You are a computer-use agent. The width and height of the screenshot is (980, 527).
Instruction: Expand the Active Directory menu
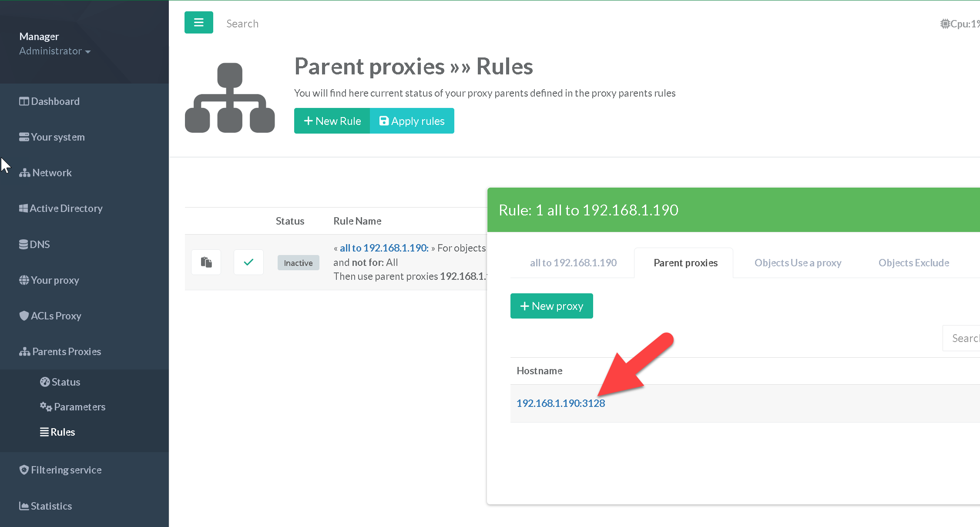61,208
